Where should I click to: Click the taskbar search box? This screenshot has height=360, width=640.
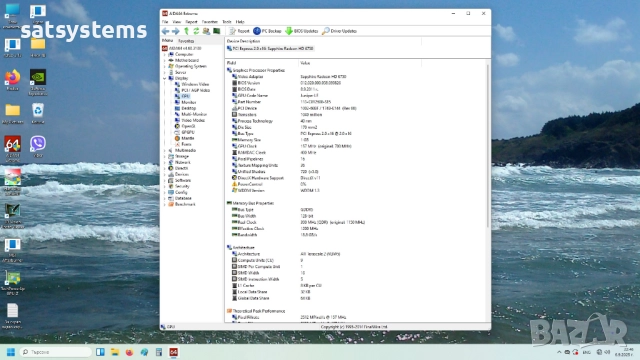(x=55, y=352)
